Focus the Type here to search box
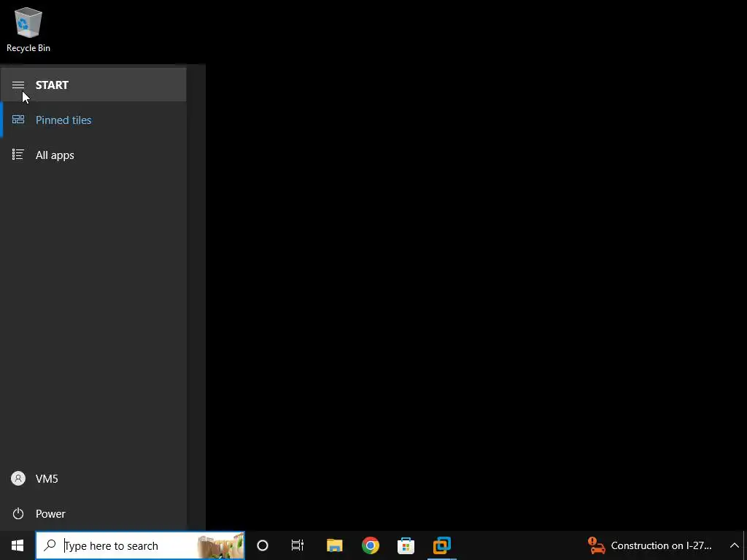747x560 pixels. 140,545
